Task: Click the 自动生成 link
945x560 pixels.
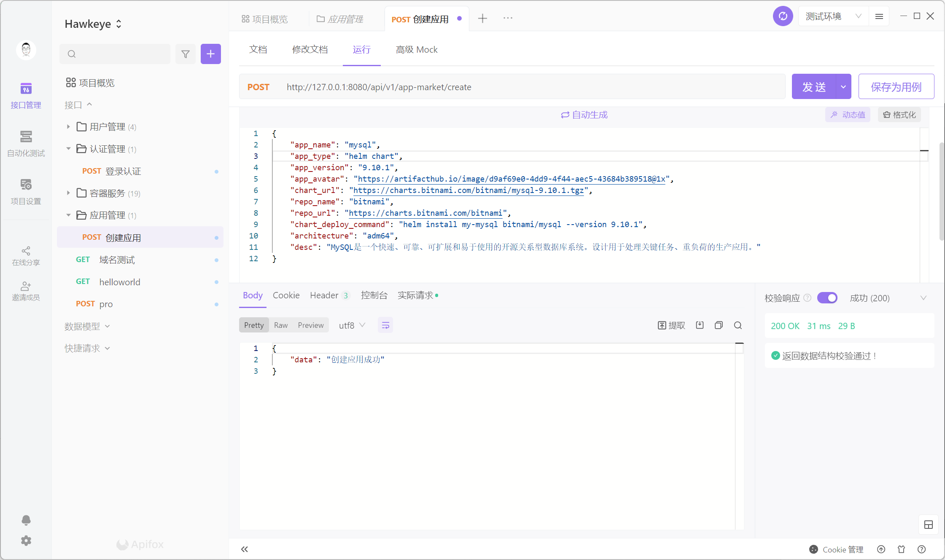Action: coord(584,115)
